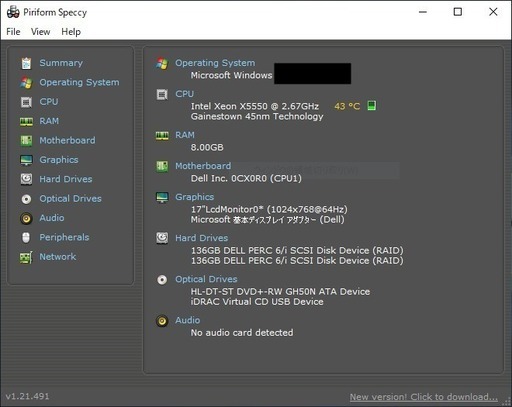Image resolution: width=512 pixels, height=407 pixels.
Task: Minimize the Speccy window
Action: coord(423,12)
